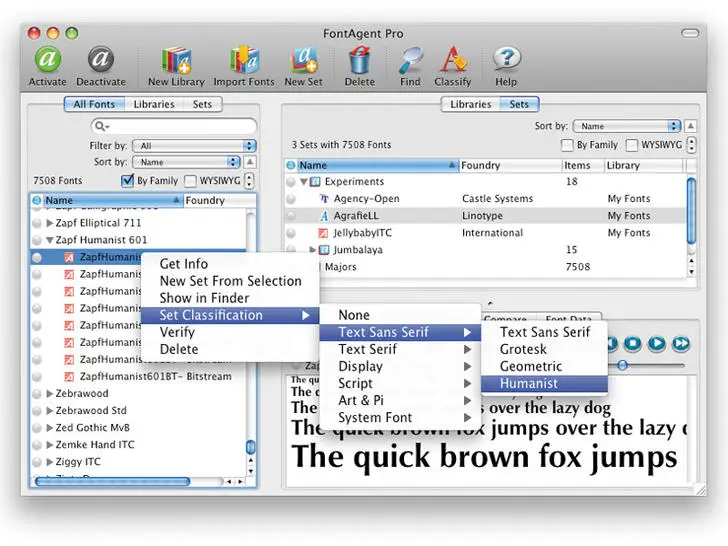Toggle activation dot for Agency-Open
728x546 pixels.
pyautogui.click(x=291, y=199)
